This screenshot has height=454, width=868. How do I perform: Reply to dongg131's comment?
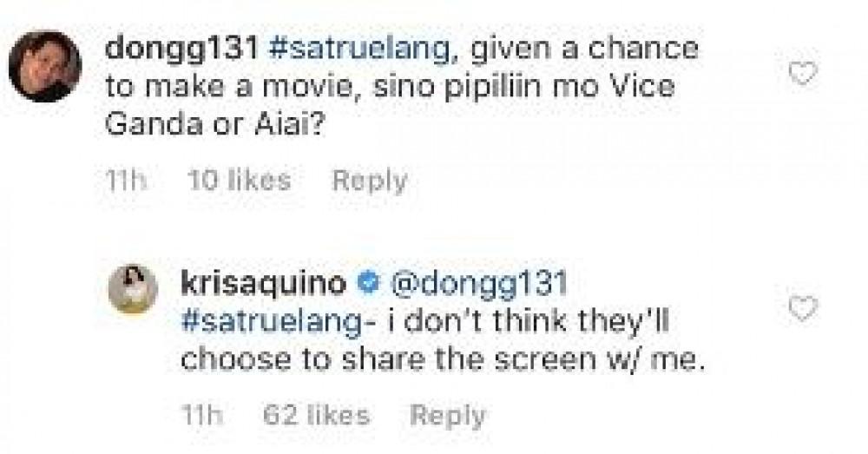tap(371, 181)
